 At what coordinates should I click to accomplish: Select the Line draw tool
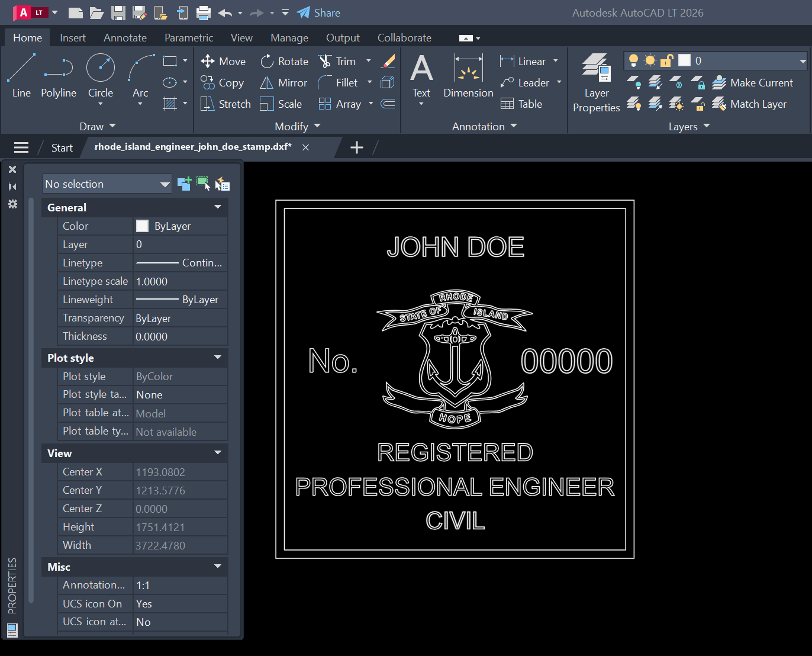(21, 76)
